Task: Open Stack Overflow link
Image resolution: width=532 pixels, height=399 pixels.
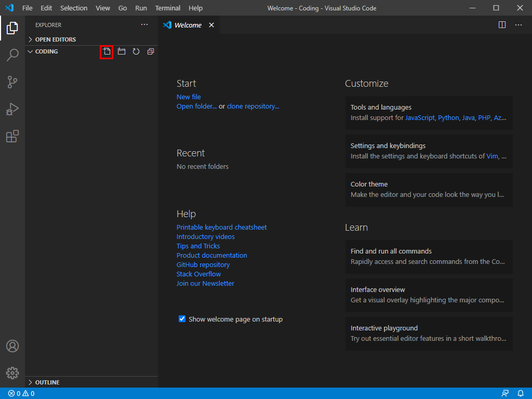Action: point(198,274)
